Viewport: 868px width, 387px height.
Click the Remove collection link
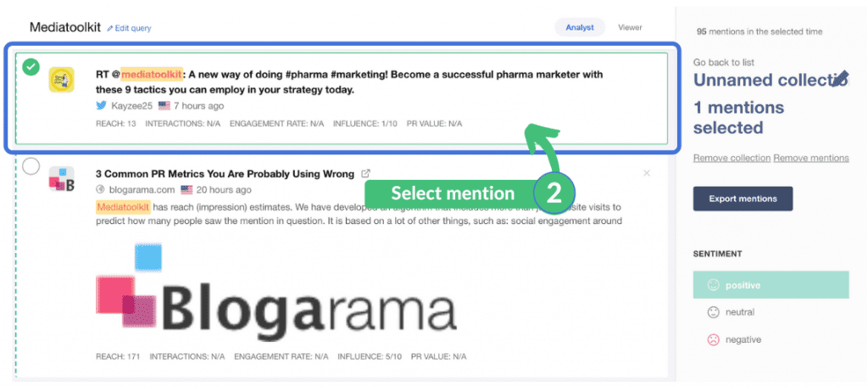click(x=732, y=158)
